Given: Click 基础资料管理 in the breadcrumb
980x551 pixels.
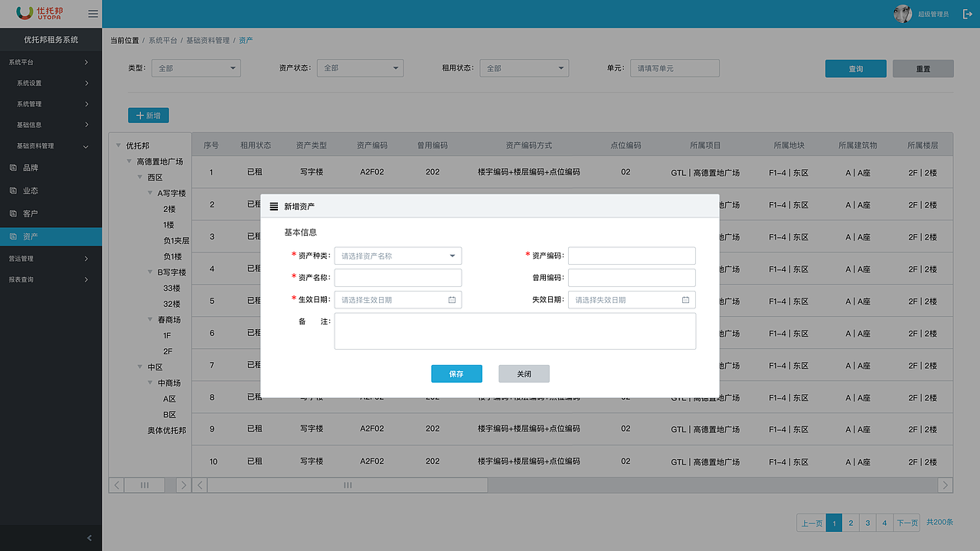Looking at the screenshot, I should pos(207,40).
